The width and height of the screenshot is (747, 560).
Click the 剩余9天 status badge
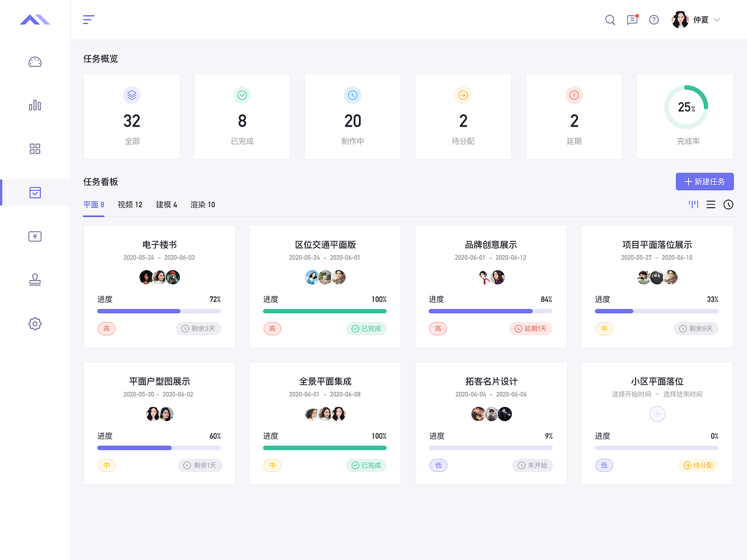(x=696, y=329)
